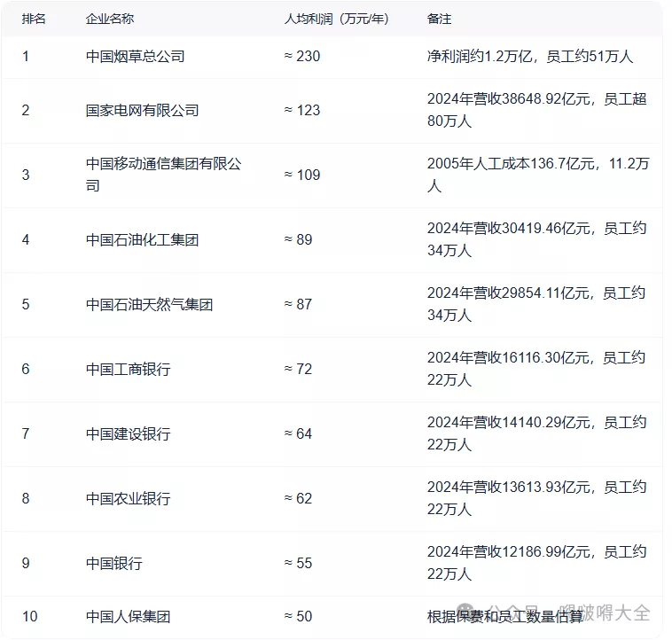Screen dimensions: 672x640
Task: Select the 中国石油化工集团 row name
Action: (142, 239)
